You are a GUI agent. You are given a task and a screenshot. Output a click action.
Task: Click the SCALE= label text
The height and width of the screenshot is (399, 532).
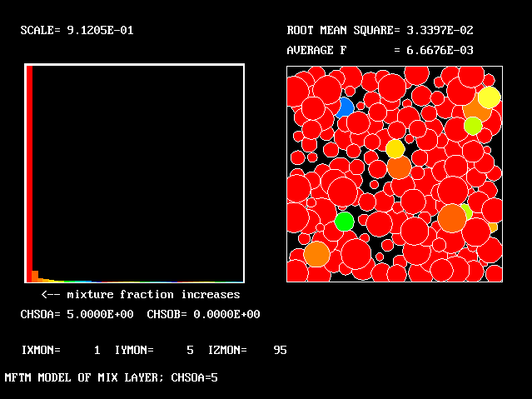(x=40, y=31)
